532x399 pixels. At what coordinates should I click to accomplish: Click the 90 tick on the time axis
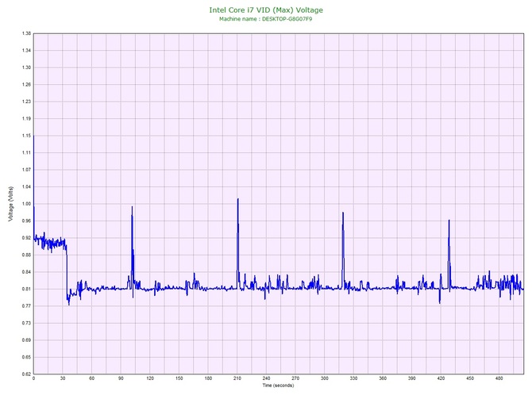tap(121, 378)
